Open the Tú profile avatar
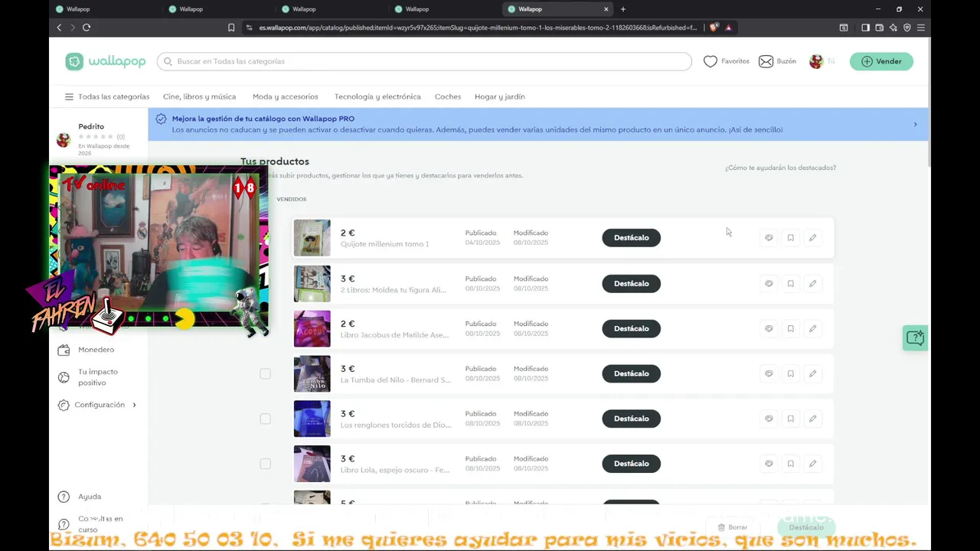The image size is (980, 551). [x=816, y=61]
